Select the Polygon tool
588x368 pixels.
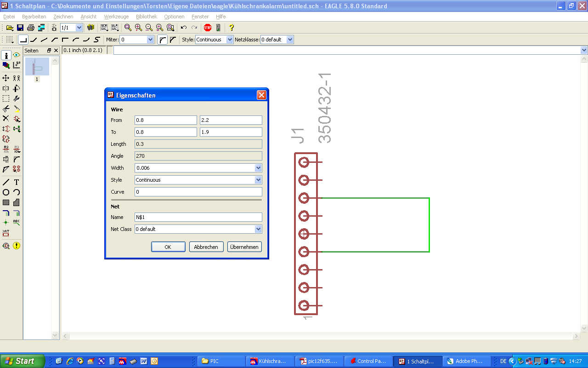(x=17, y=202)
